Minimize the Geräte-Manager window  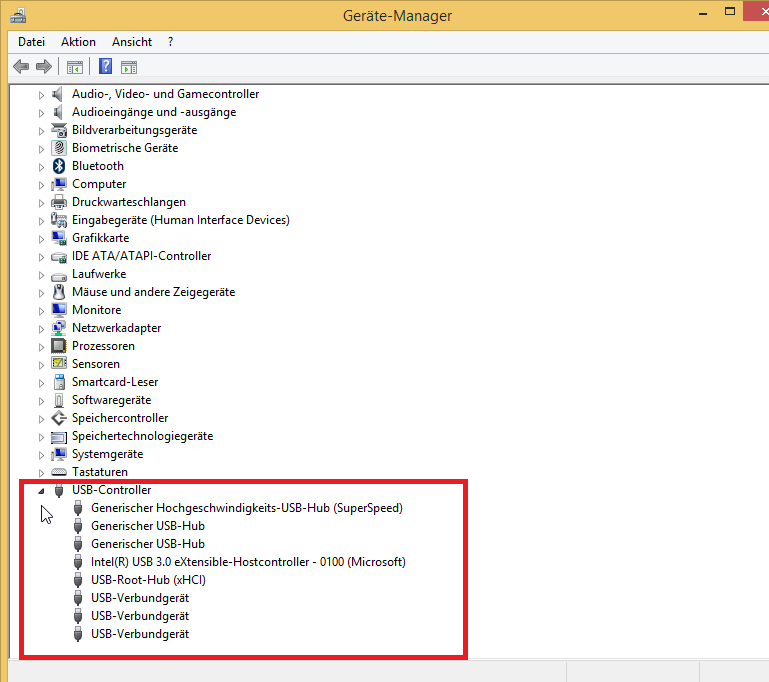coord(703,12)
